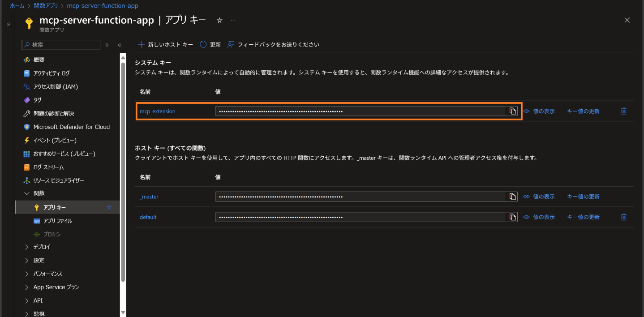Open the mcp_extension key link
This screenshot has width=644, height=317.
pyautogui.click(x=158, y=111)
